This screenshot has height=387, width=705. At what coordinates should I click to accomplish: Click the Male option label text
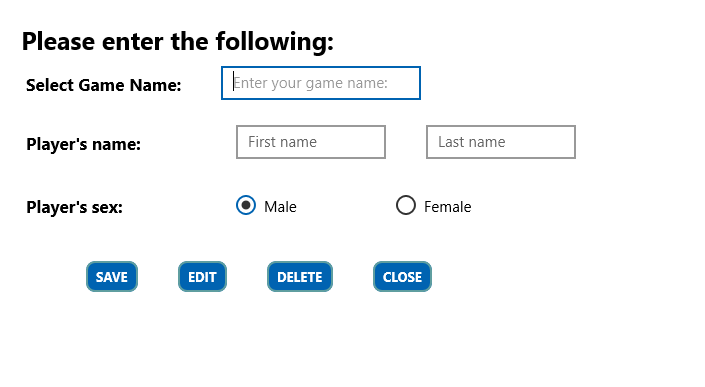280,207
